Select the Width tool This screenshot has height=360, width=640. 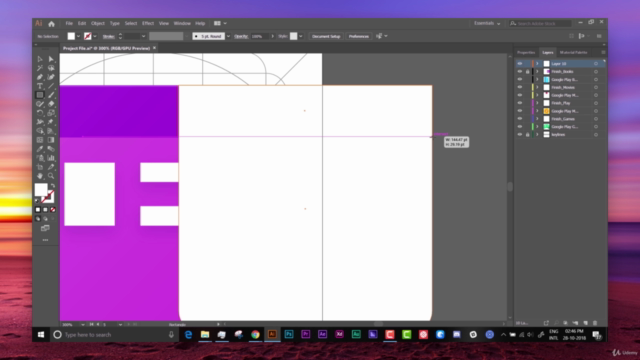coord(40,122)
